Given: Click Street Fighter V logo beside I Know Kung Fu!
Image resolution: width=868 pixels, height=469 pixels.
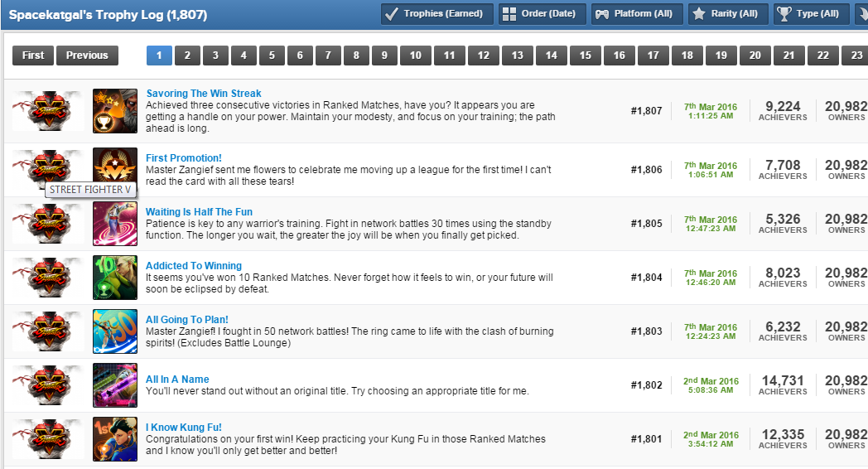Looking at the screenshot, I should pos(48,439).
